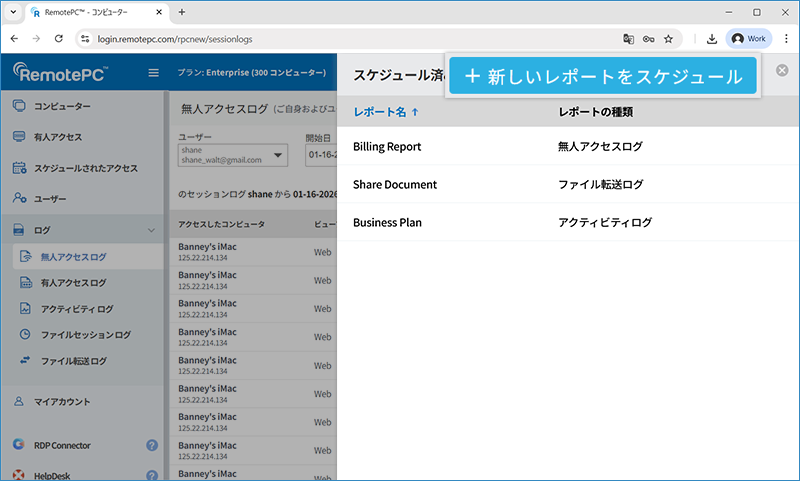The image size is (800, 481).
Task: Open browser downloads icon
Action: tap(712, 39)
